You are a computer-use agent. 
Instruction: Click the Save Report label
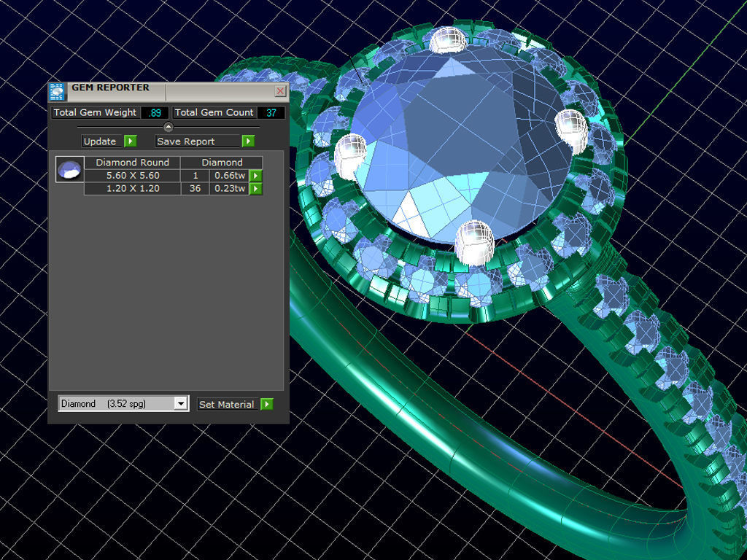(198, 141)
